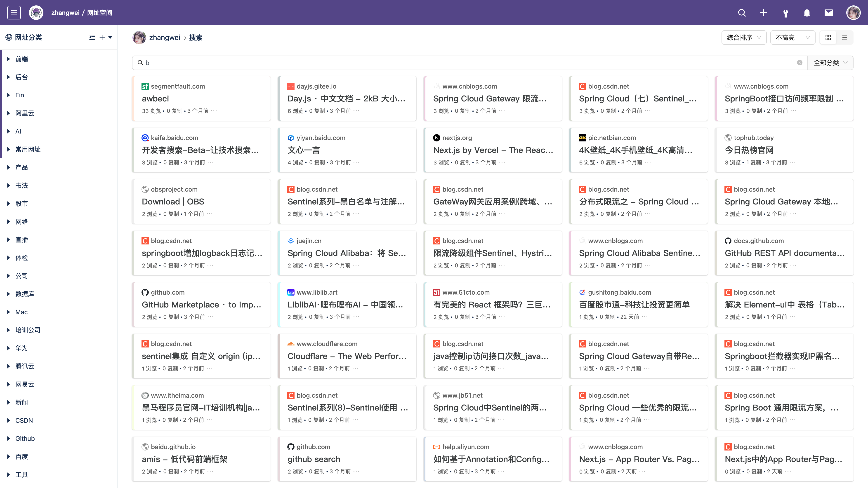Open the 全部分类 category filter dropdown

point(830,63)
